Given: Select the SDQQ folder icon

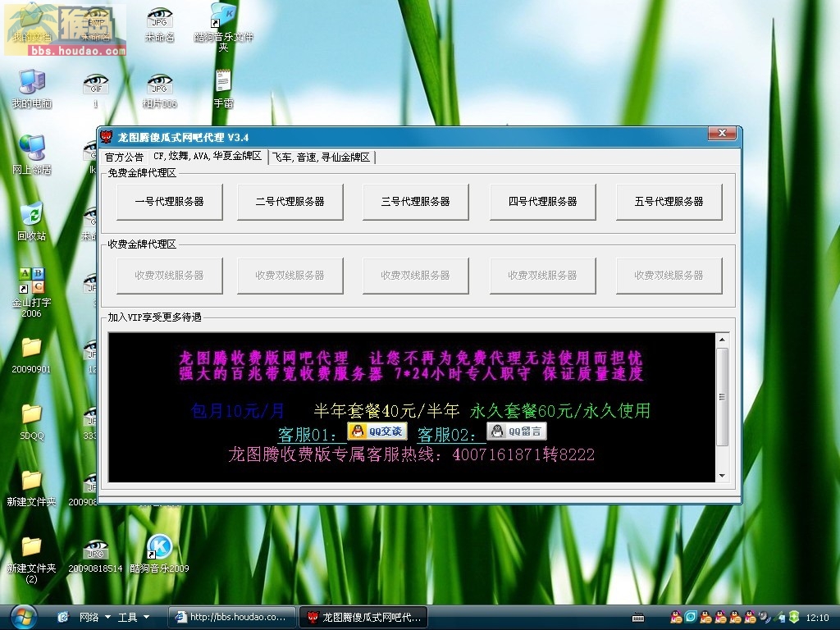Looking at the screenshot, I should pos(32,422).
